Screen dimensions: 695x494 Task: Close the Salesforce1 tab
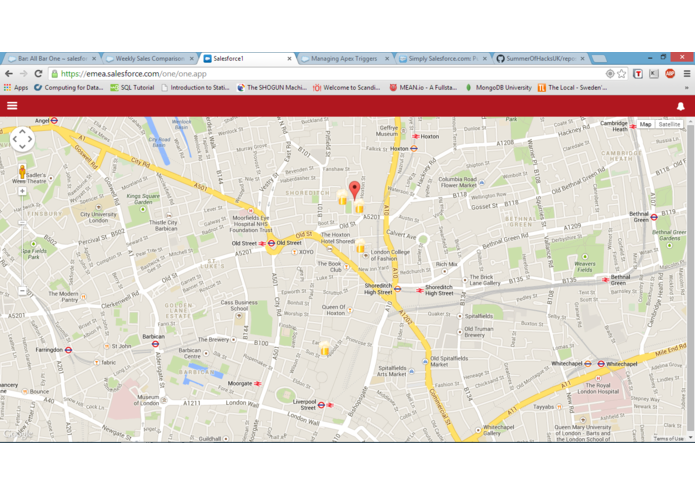(x=289, y=58)
